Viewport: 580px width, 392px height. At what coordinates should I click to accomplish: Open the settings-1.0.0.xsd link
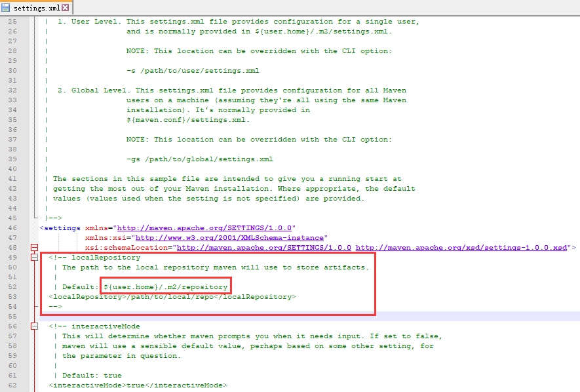[461, 248]
